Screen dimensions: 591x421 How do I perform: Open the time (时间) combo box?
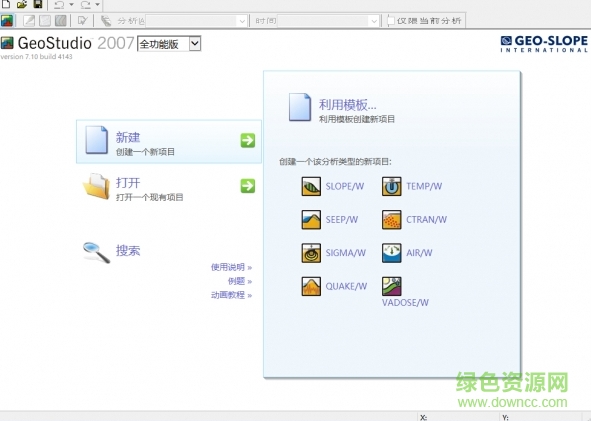(x=328, y=21)
